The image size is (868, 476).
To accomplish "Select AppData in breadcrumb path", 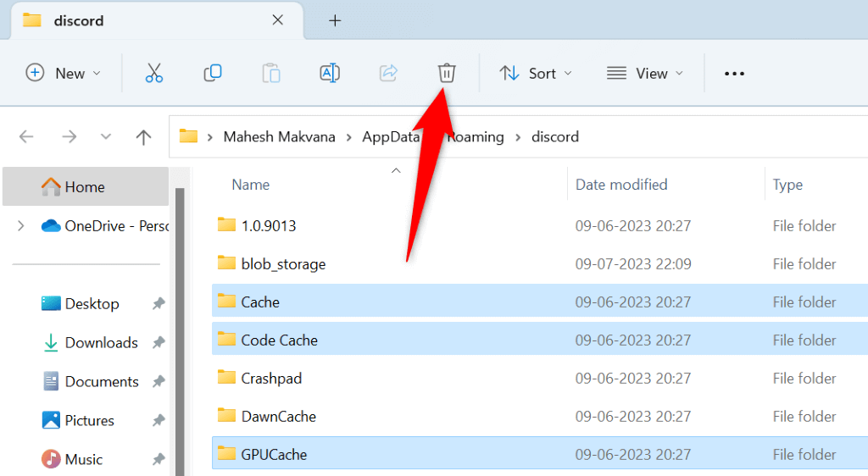I will pyautogui.click(x=391, y=136).
